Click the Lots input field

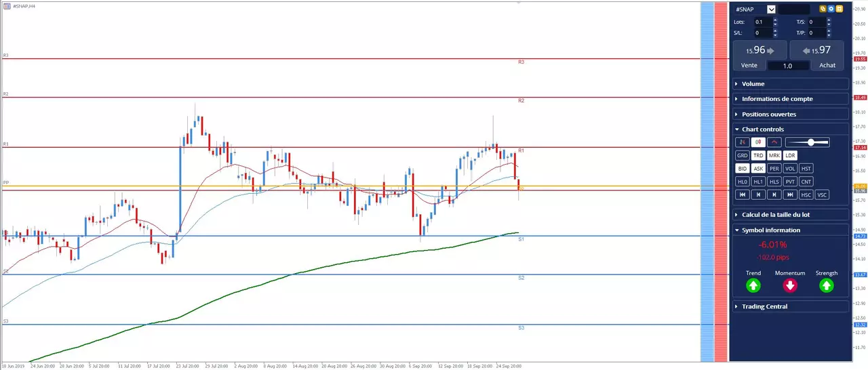[x=763, y=22]
